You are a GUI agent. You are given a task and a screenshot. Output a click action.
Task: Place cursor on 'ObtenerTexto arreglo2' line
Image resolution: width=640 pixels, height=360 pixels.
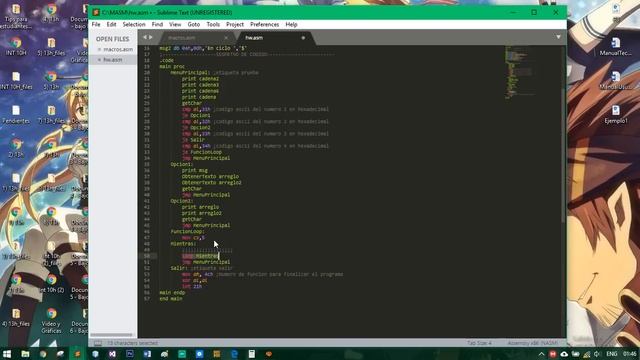tap(211, 182)
